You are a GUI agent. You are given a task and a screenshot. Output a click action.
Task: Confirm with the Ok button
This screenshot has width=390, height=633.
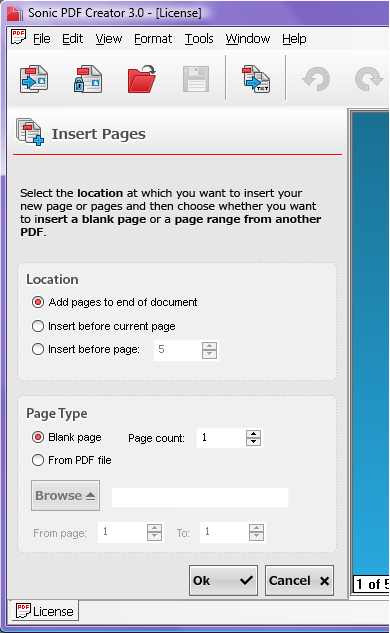click(223, 581)
